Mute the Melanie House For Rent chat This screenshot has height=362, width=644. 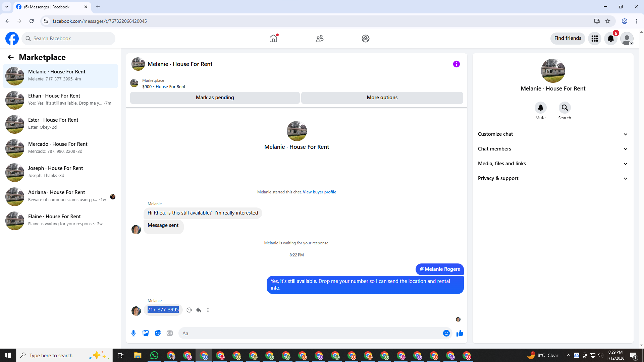[540, 108]
